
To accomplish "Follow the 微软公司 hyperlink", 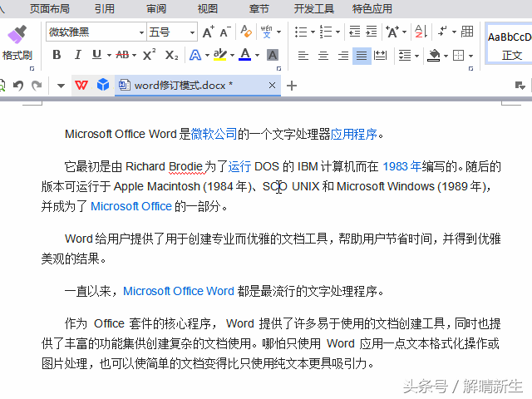I will [214, 134].
